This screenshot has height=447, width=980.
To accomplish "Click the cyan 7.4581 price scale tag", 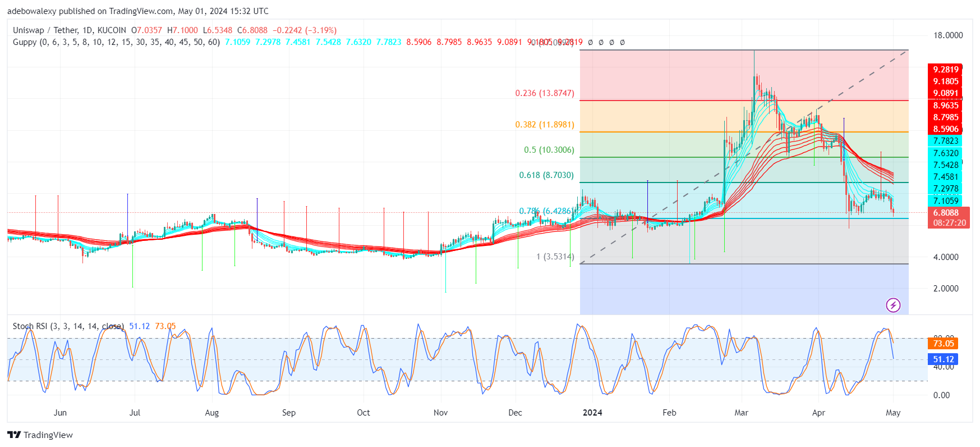I will [x=946, y=177].
